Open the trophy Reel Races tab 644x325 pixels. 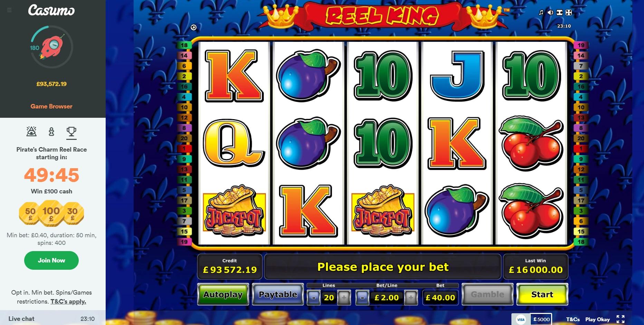point(71,132)
